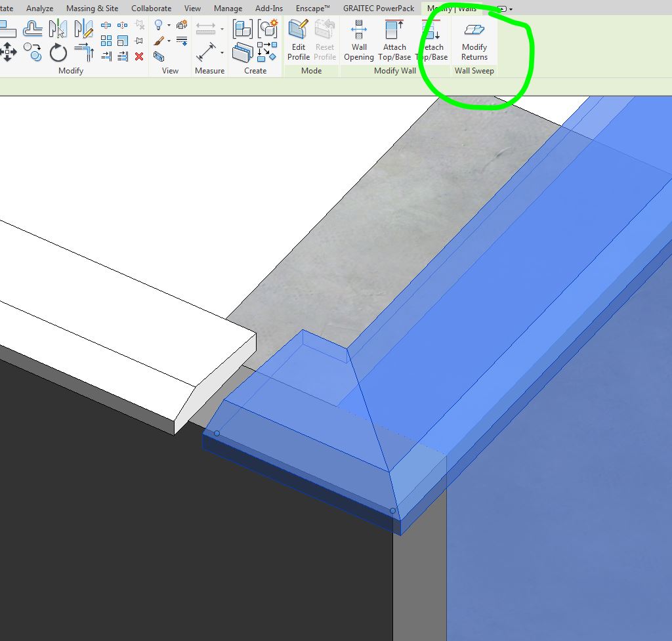Select the Copy tool
The width and height of the screenshot is (672, 641).
31,51
